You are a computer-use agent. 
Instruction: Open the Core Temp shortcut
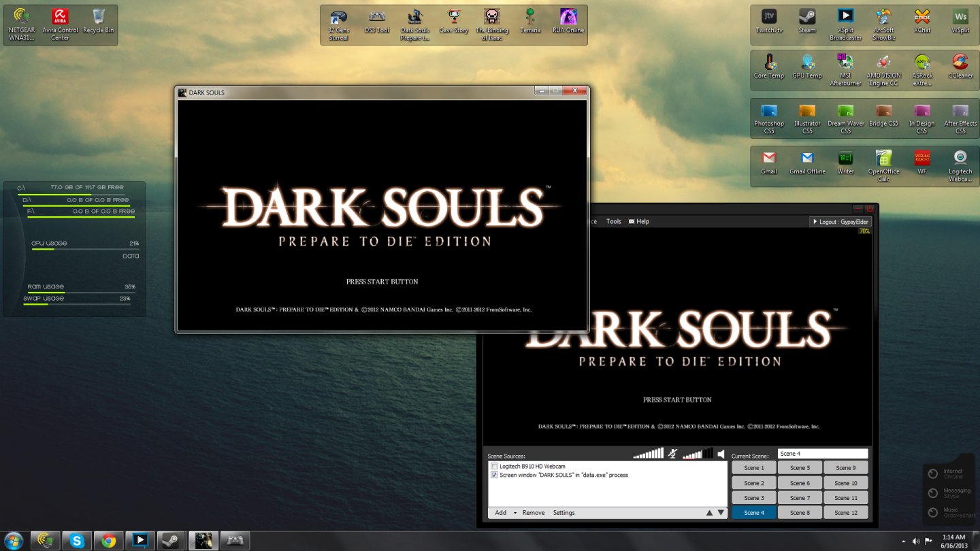[x=769, y=67]
